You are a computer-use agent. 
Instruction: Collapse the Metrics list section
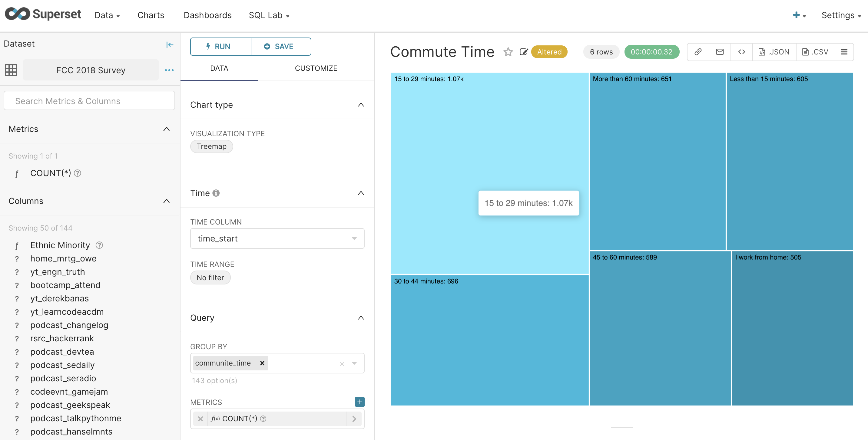tap(166, 129)
